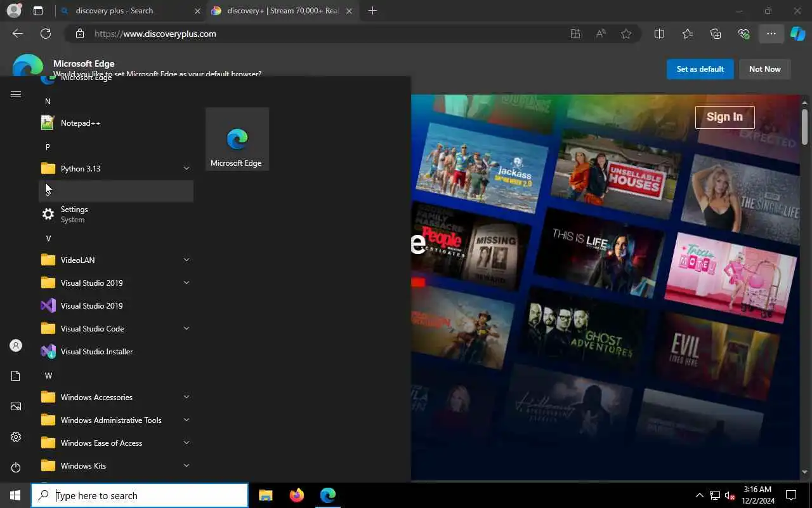This screenshot has width=812, height=508.
Task: Open Edge Settings and more menu
Action: coord(771,34)
